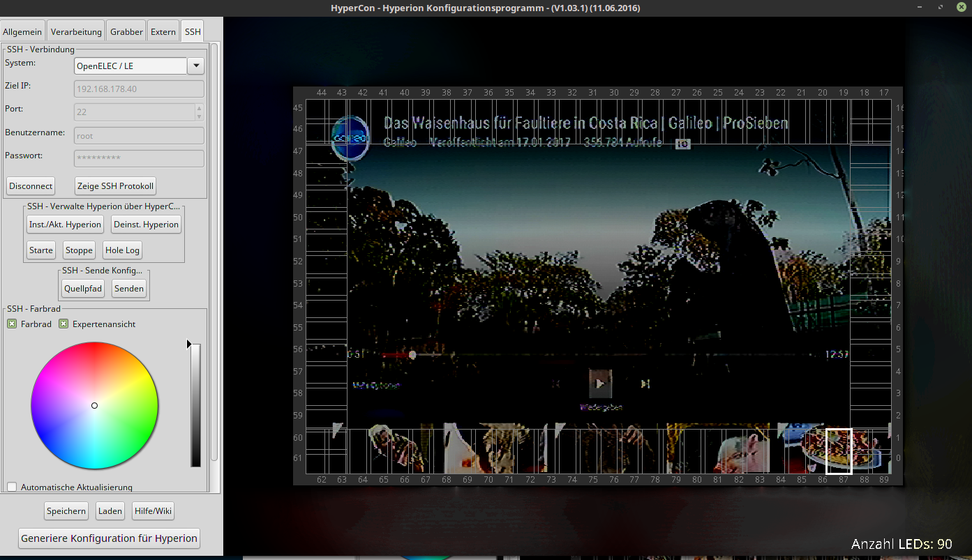Stop Hyperion with the Stoppe button

(79, 250)
